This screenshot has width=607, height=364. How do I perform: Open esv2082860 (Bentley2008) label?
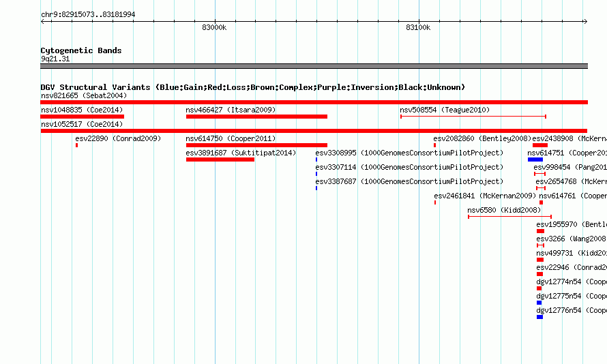pos(482,138)
